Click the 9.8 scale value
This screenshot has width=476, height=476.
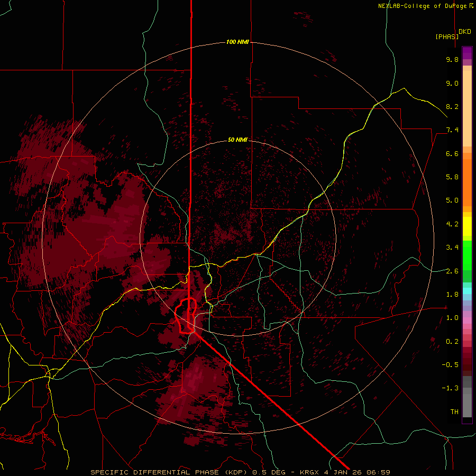pyautogui.click(x=452, y=59)
